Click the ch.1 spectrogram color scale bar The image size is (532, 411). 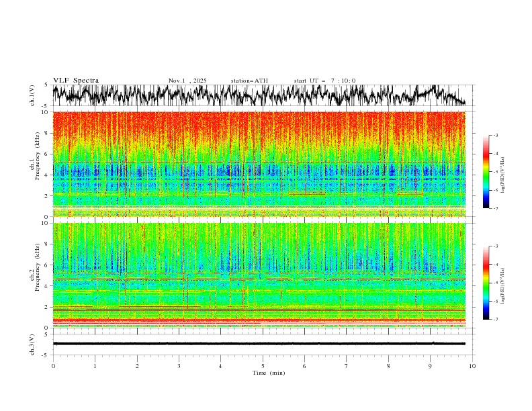[486, 172]
